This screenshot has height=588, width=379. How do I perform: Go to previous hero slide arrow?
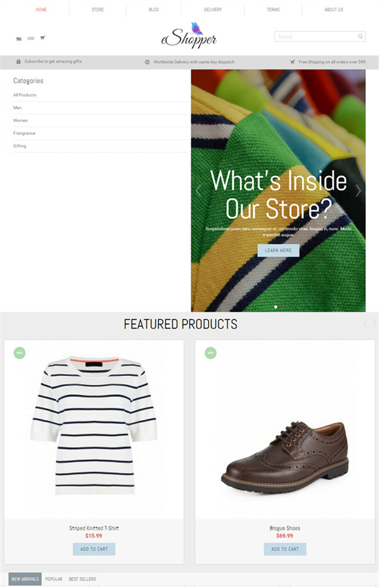tap(198, 191)
